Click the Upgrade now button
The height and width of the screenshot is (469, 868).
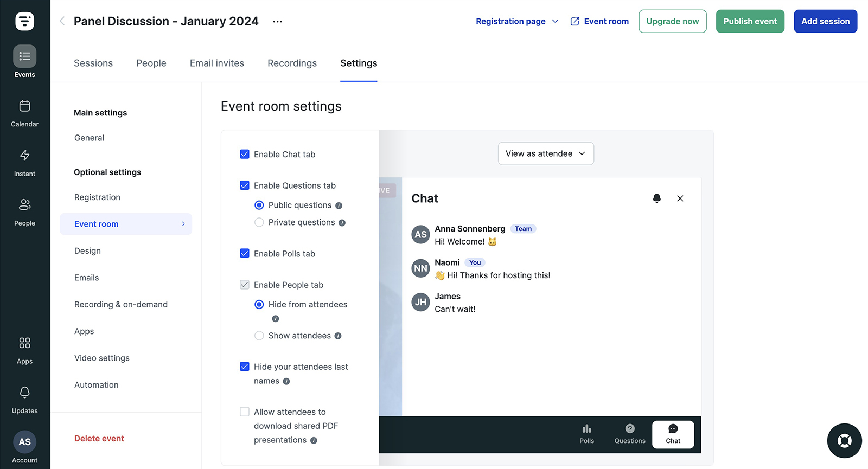[672, 21]
